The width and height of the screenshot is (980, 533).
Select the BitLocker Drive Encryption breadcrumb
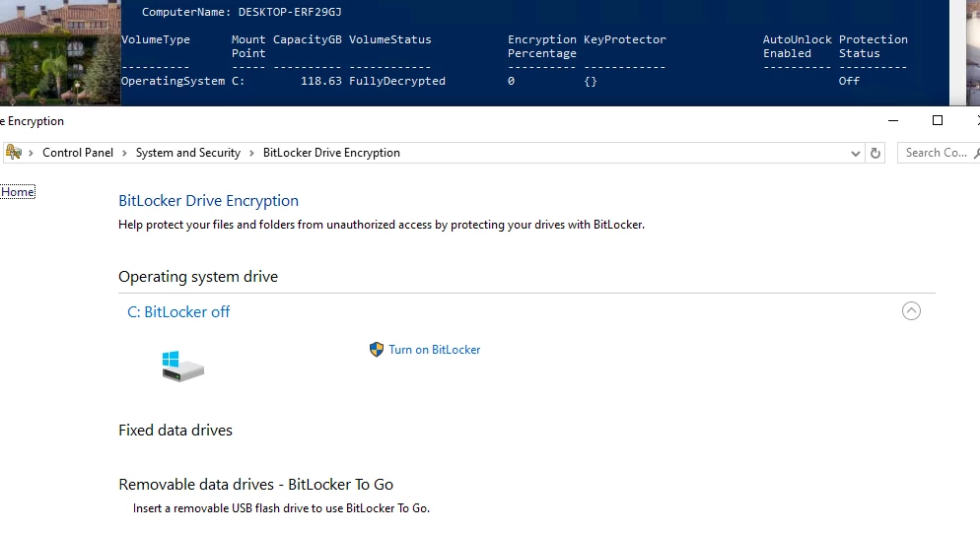point(331,153)
